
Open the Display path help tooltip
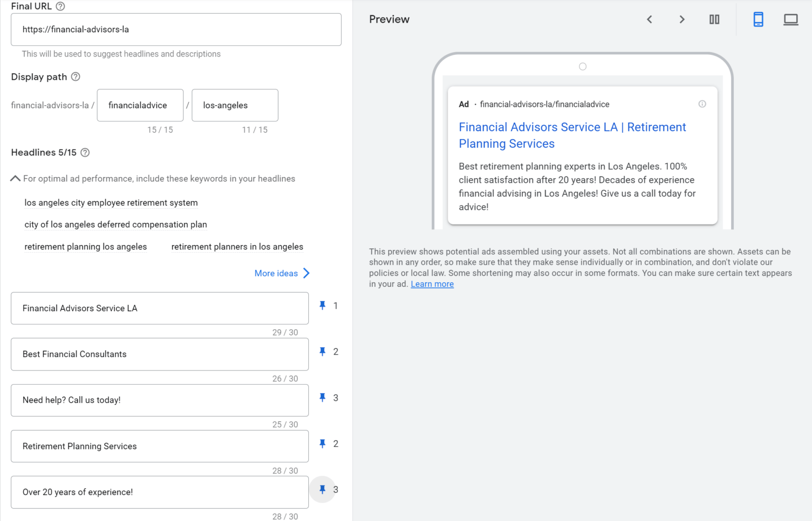coord(76,77)
